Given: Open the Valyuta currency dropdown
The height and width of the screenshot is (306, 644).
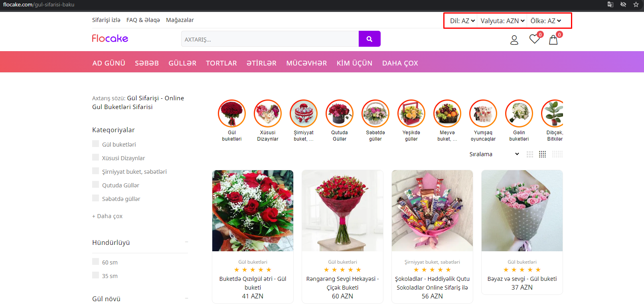Looking at the screenshot, I should 502,21.
